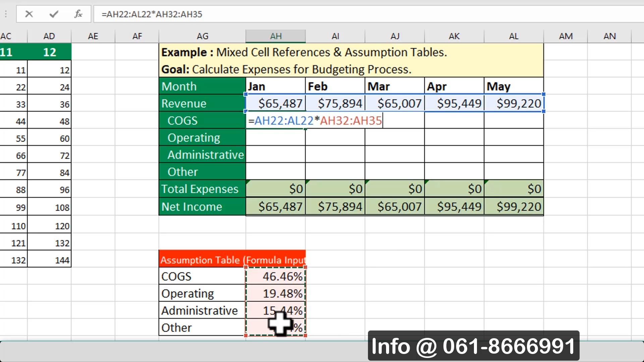Viewport: 644px width, 362px height.
Task: Click the Jan revenue cell $65,487
Action: point(276,103)
